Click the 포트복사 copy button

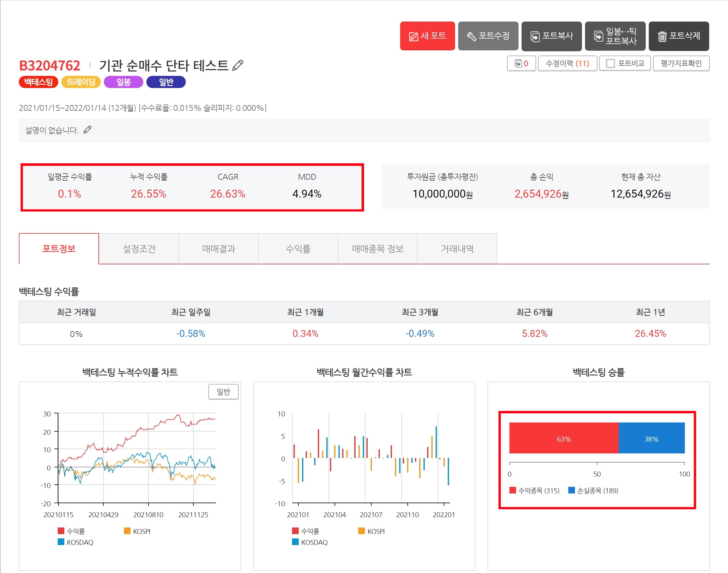click(551, 36)
